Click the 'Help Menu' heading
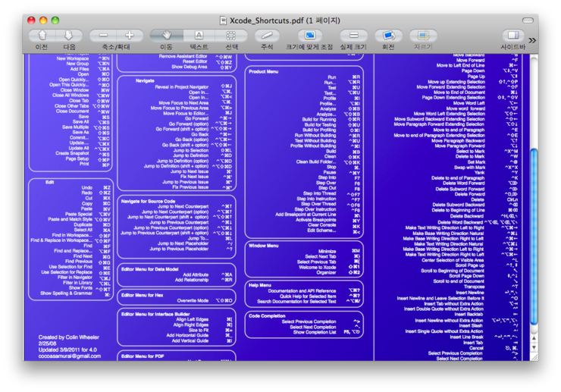The width and height of the screenshot is (561, 392). [260, 285]
